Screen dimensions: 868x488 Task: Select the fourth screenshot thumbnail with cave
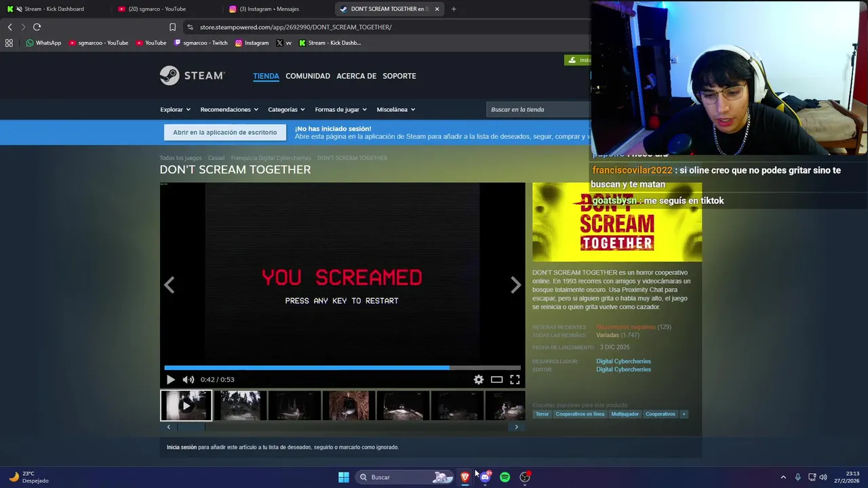[x=349, y=405]
